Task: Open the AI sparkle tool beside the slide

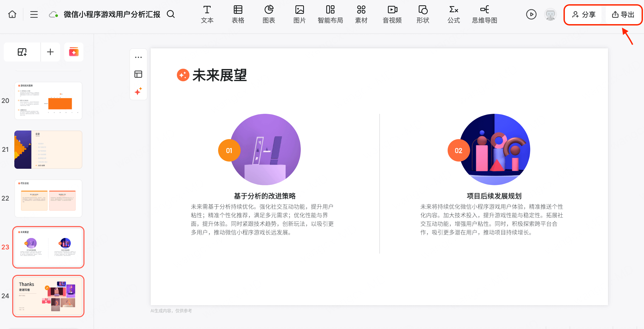Action: pyautogui.click(x=138, y=91)
